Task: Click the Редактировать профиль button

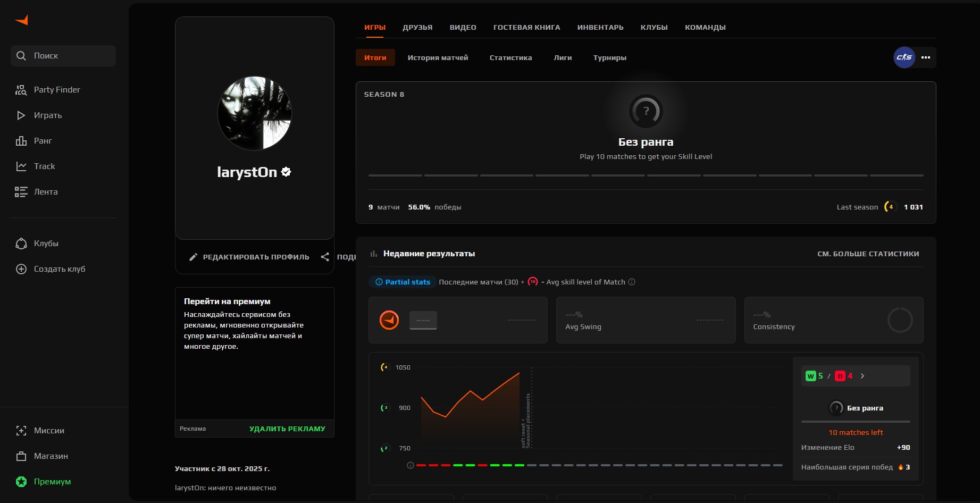Action: point(249,257)
